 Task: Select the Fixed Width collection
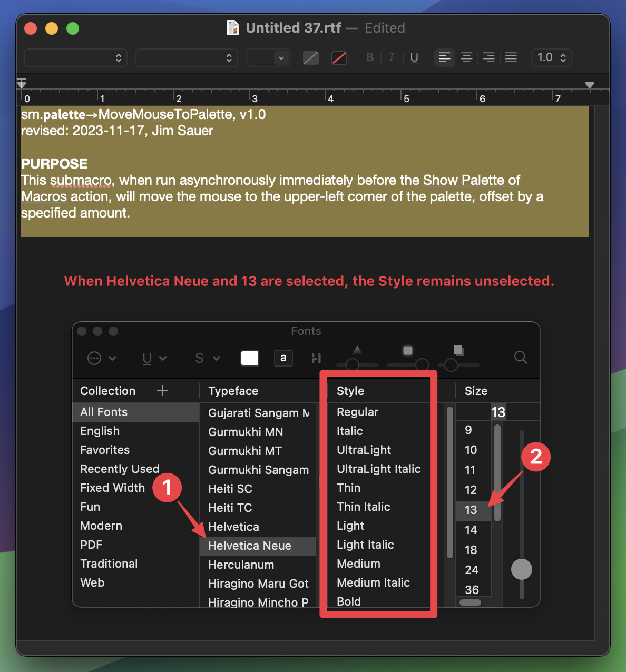(135, 488)
